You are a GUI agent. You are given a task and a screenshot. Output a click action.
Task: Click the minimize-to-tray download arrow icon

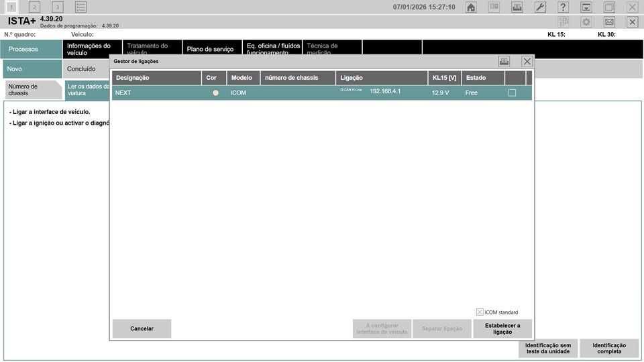(x=586, y=7)
